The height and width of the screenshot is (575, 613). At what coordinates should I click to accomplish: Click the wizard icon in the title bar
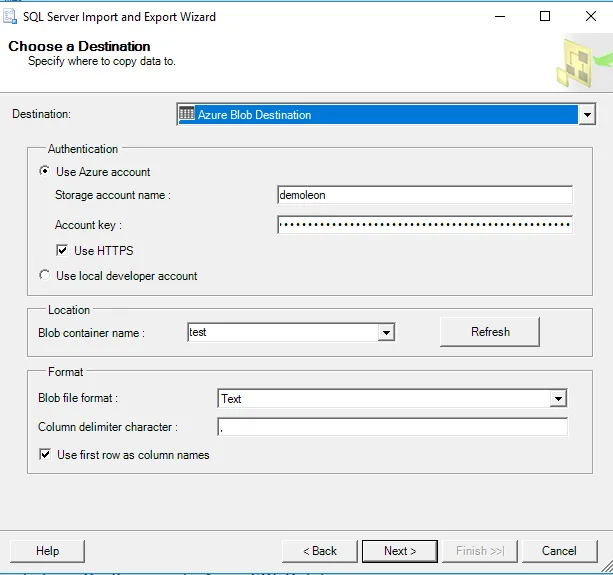10,16
